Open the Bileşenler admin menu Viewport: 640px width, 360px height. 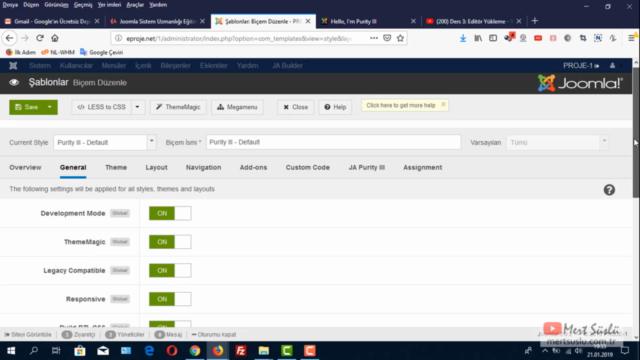pos(176,65)
